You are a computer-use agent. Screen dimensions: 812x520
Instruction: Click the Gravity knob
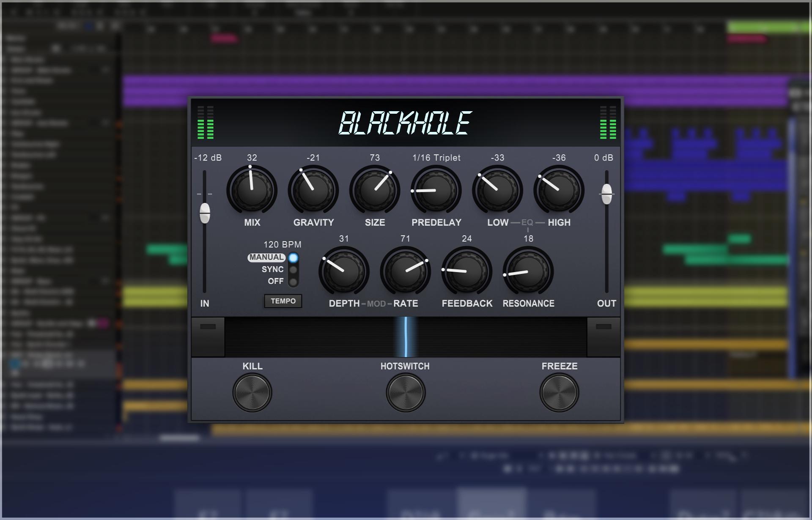pyautogui.click(x=313, y=190)
